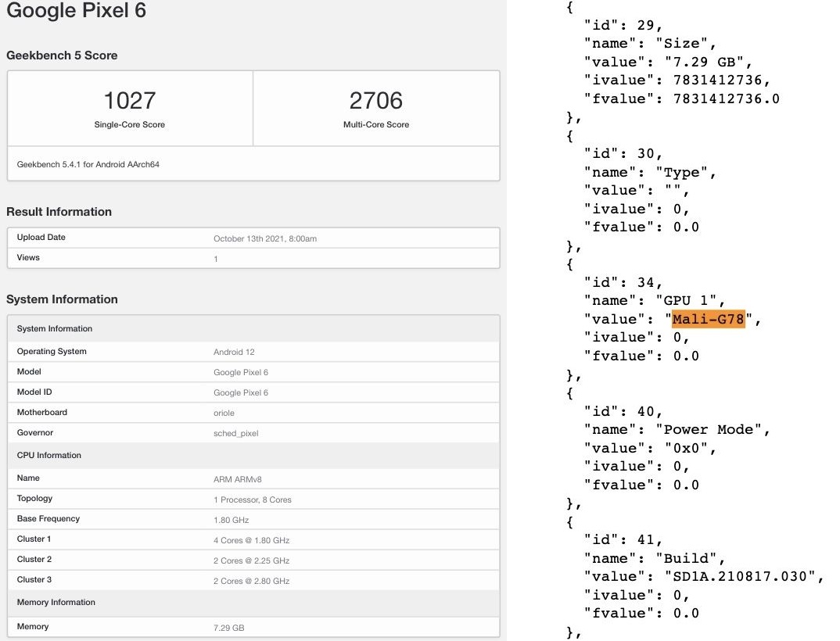Click the Power Mode name in the JSON
The height and width of the screenshot is (641, 840).
[x=713, y=429]
